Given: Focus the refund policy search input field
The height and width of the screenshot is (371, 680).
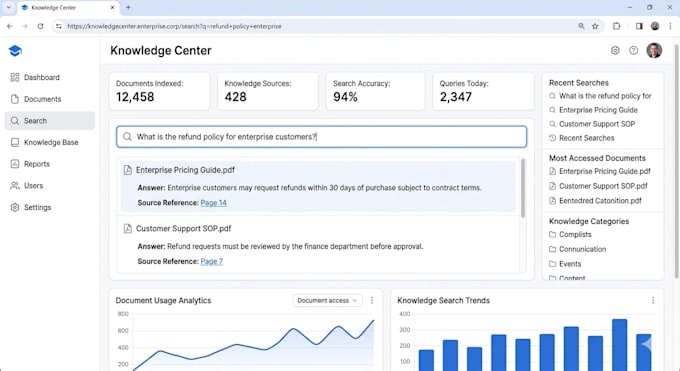Looking at the screenshot, I should click(321, 137).
